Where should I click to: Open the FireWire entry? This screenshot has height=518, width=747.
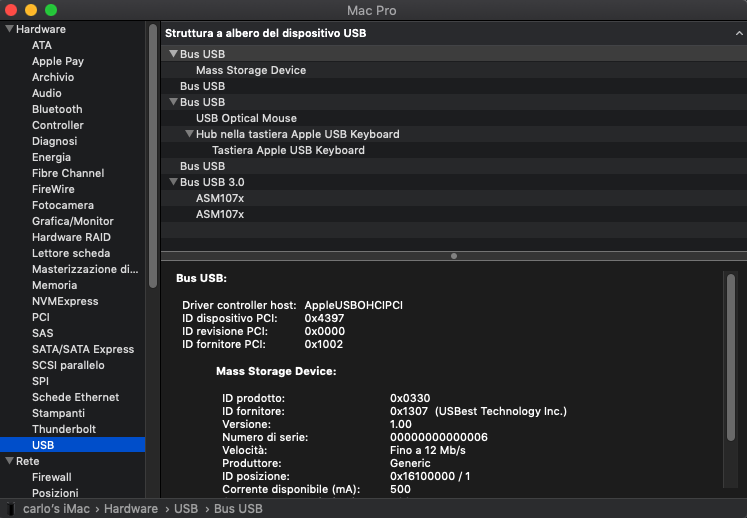[53, 189]
